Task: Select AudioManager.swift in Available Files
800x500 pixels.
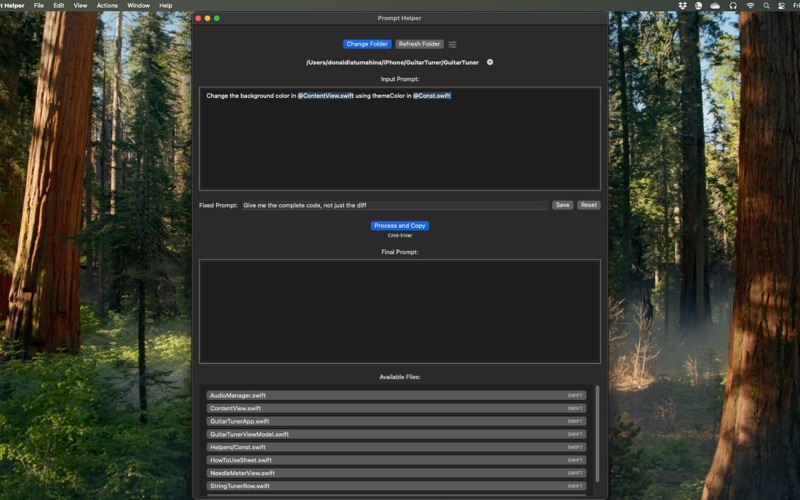Action: [x=396, y=395]
